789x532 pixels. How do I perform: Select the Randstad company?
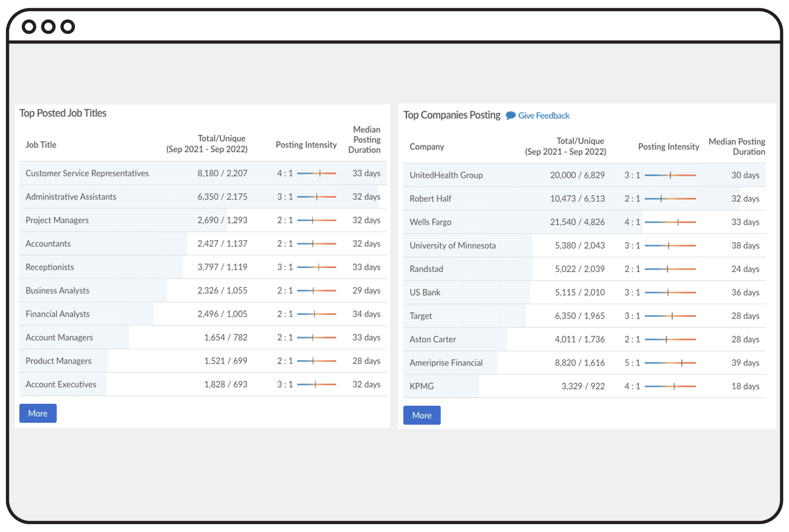tap(426, 269)
